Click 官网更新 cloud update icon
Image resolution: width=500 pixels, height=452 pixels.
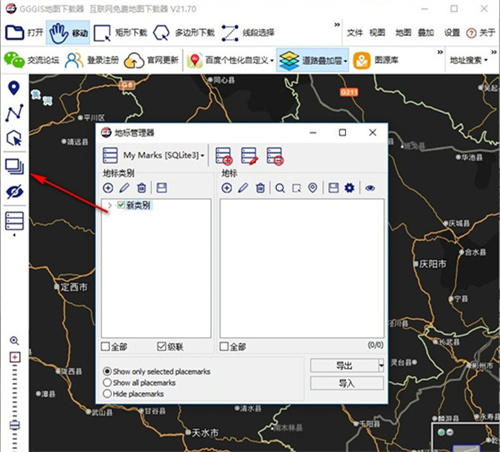tap(134, 60)
